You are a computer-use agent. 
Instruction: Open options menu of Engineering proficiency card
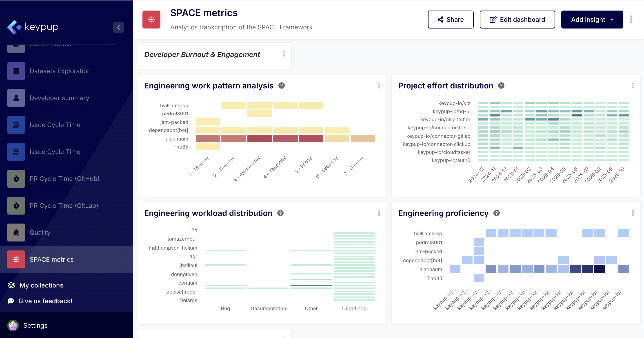(x=633, y=213)
